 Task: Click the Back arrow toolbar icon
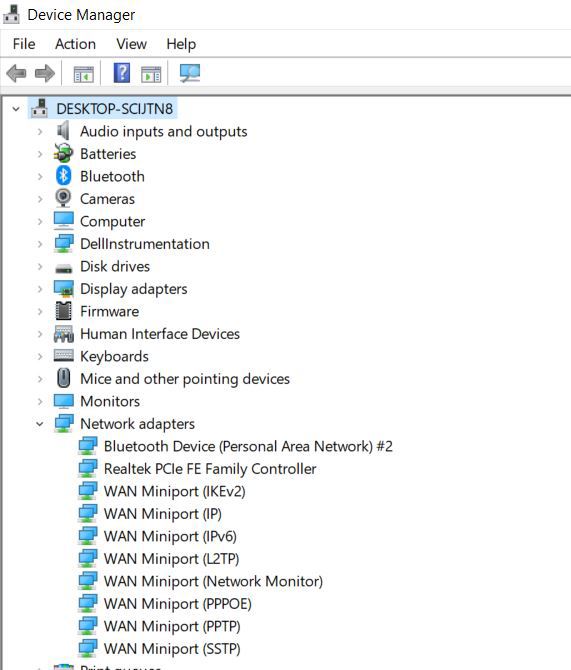tap(17, 73)
